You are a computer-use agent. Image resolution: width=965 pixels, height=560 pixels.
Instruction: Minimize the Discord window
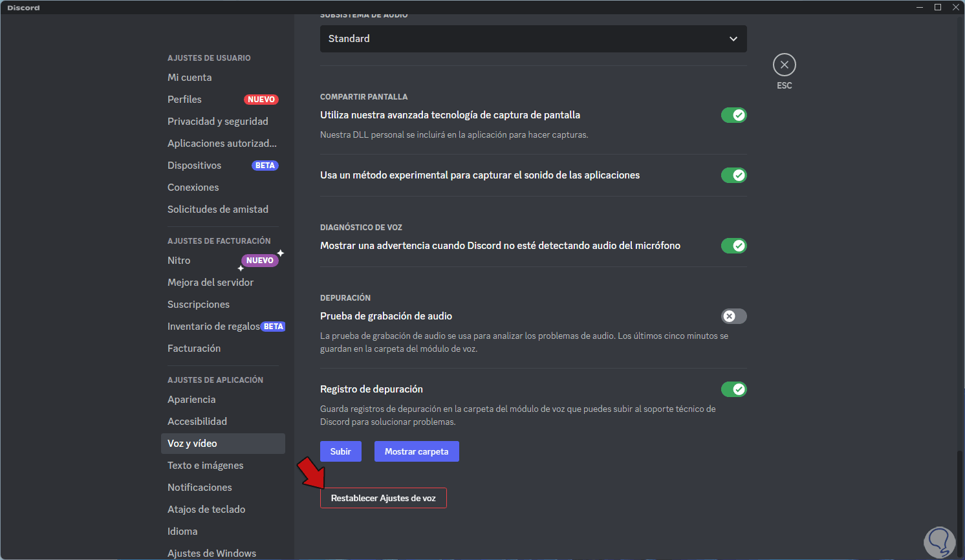(x=920, y=7)
